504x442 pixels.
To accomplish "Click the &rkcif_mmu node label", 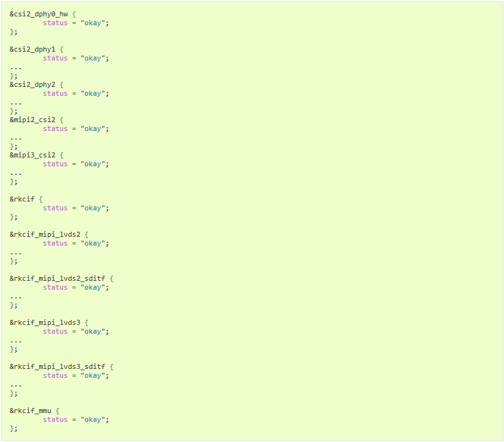I will (x=30, y=411).
